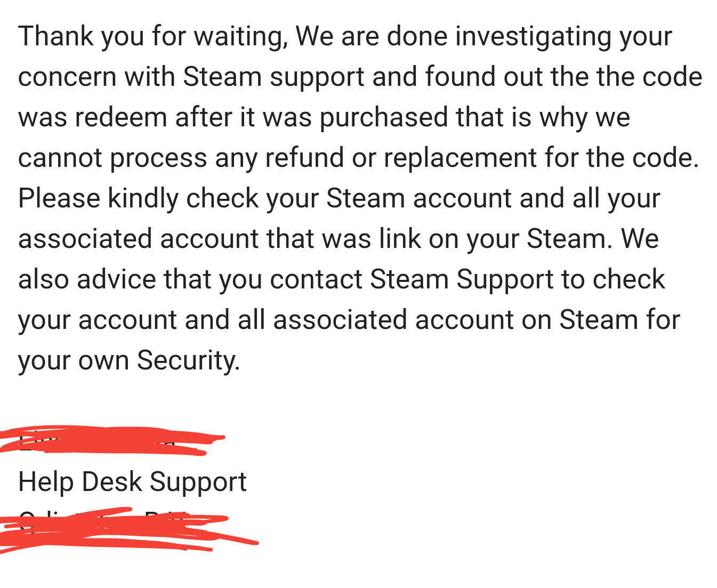This screenshot has width=717, height=588.
Task: Click the phrase "concern with"
Action: (96, 77)
